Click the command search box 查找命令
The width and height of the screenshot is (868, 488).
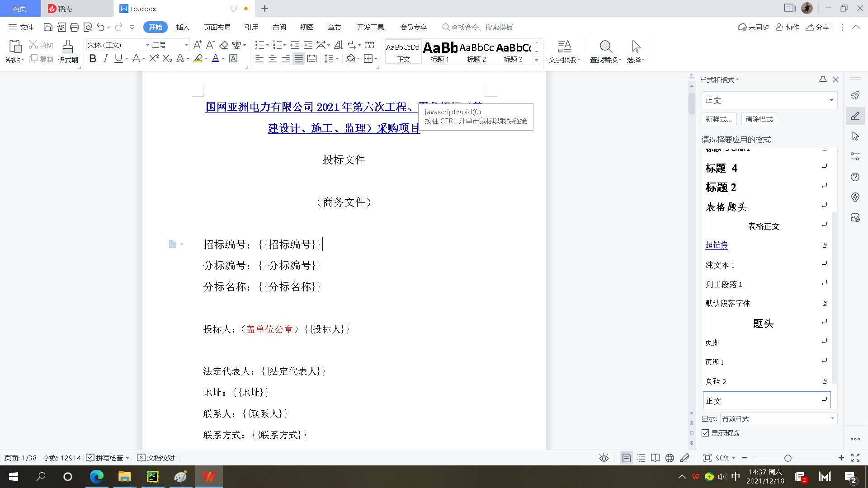477,27
